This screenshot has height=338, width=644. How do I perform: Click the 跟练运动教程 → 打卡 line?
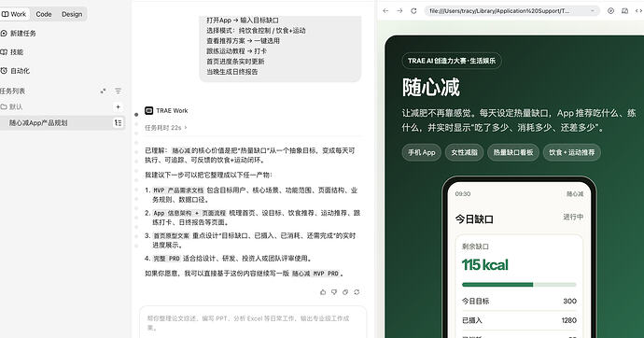(x=236, y=51)
